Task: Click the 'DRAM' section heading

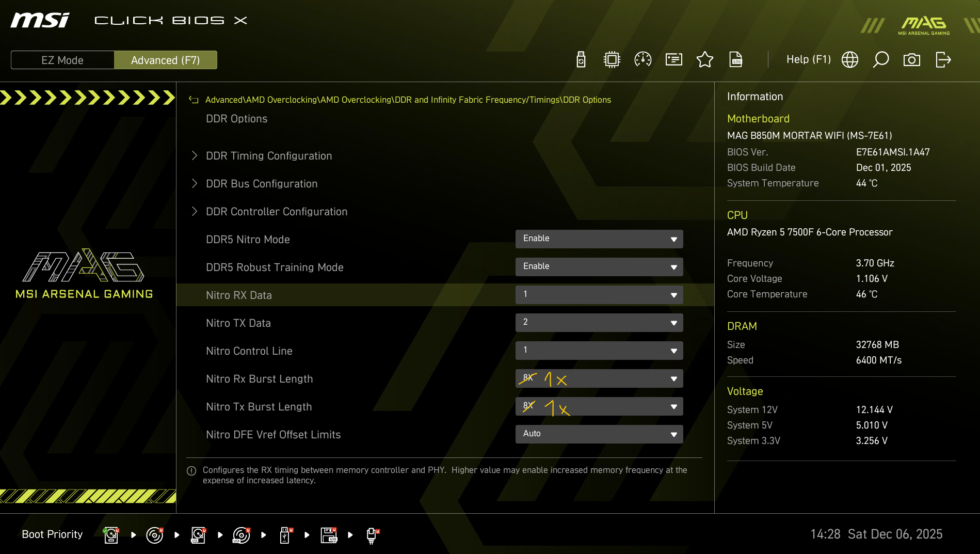Action: click(742, 326)
